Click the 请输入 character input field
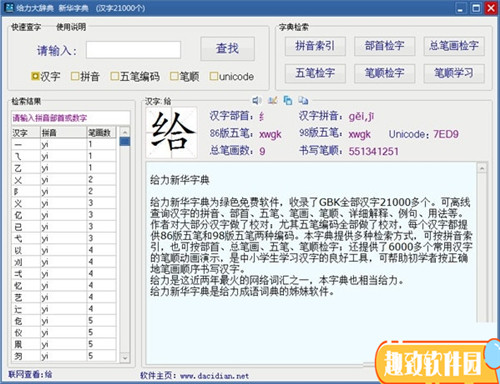The width and height of the screenshot is (500, 384). (133, 50)
